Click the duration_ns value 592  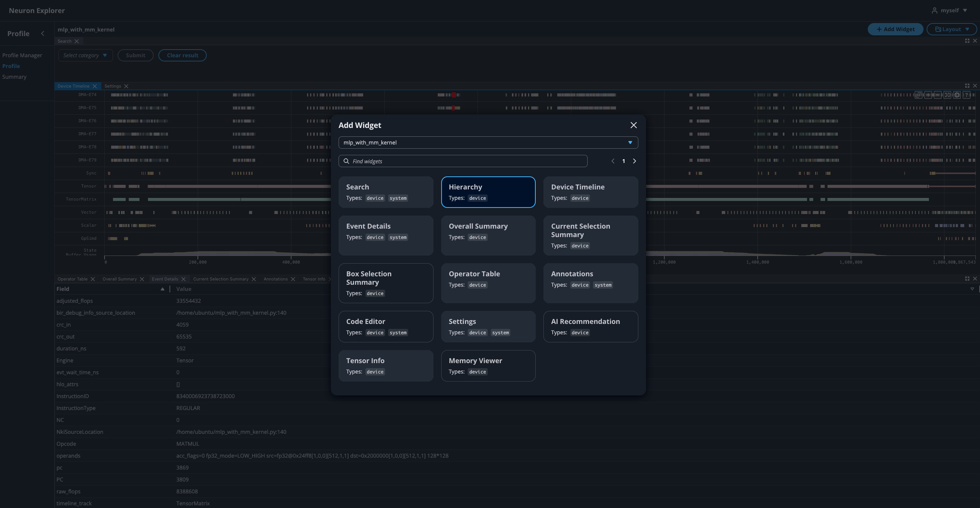tap(181, 349)
